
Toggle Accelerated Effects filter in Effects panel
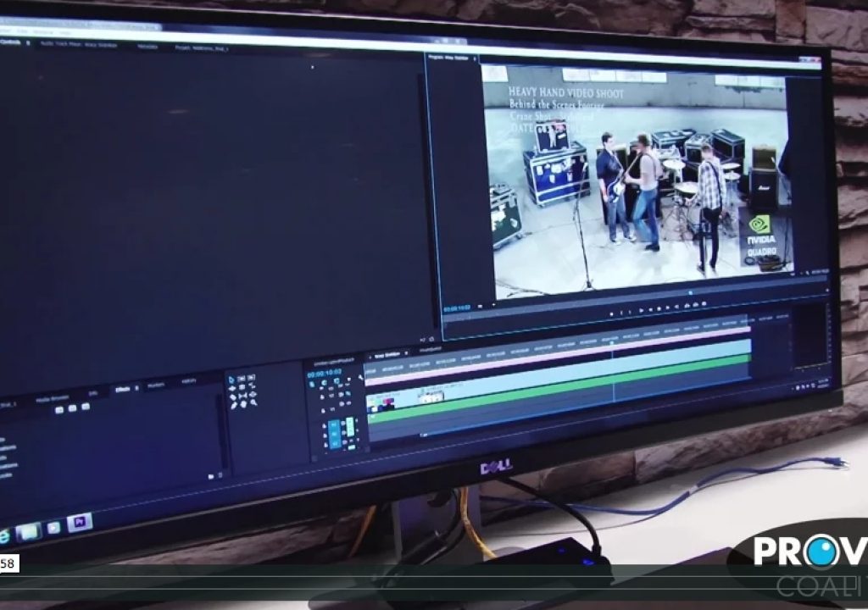[x=59, y=410]
